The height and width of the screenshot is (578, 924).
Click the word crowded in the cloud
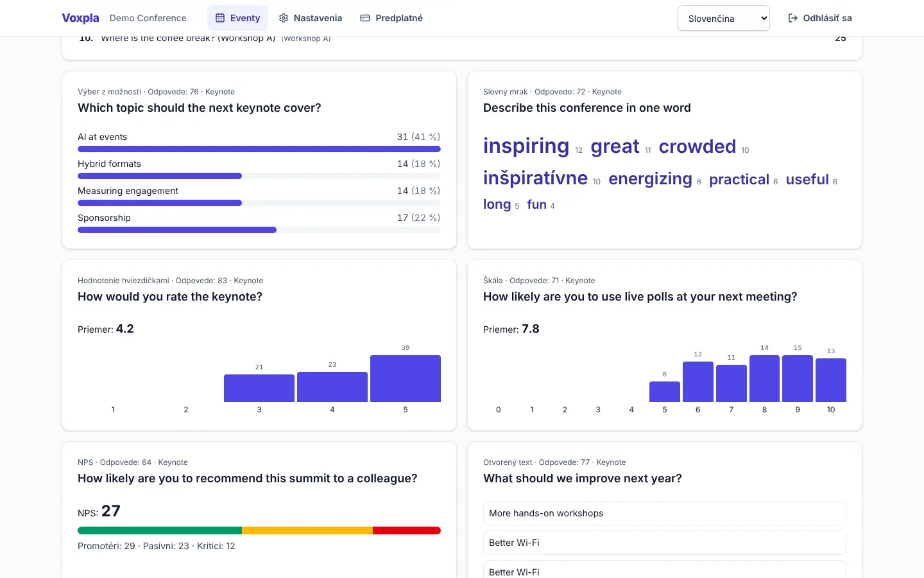(x=697, y=146)
